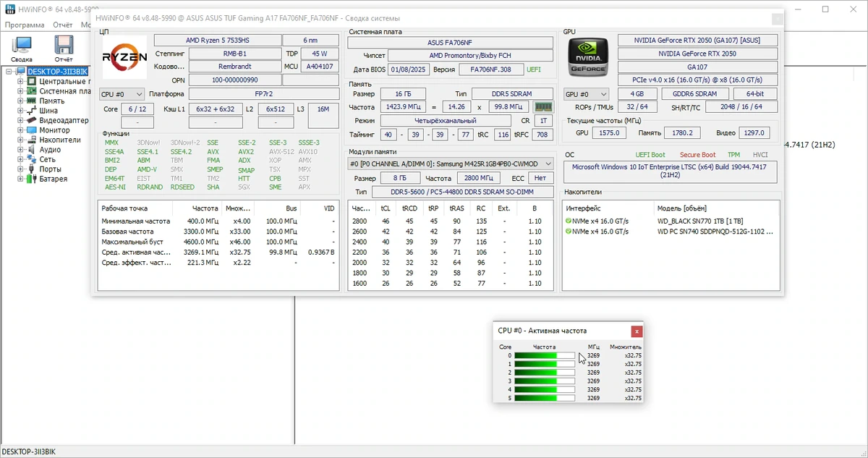The image size is (868, 458).
Task: Close the CPU #0 active frequency window
Action: click(x=636, y=331)
